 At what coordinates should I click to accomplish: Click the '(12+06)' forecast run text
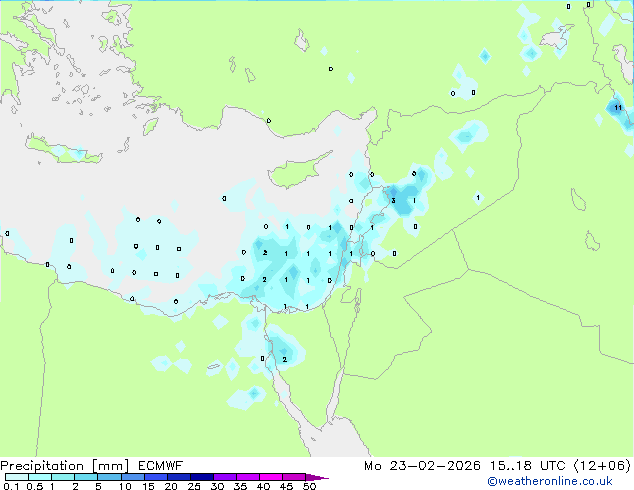click(602, 466)
